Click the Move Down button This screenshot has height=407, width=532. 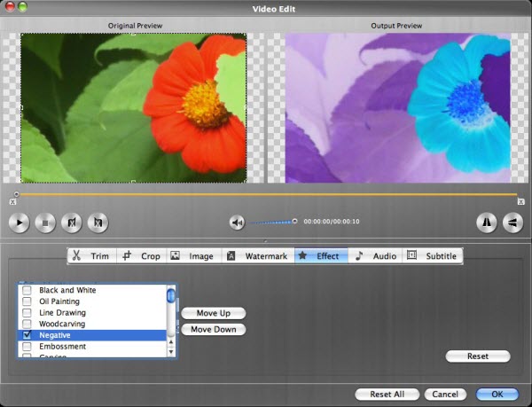click(x=214, y=329)
